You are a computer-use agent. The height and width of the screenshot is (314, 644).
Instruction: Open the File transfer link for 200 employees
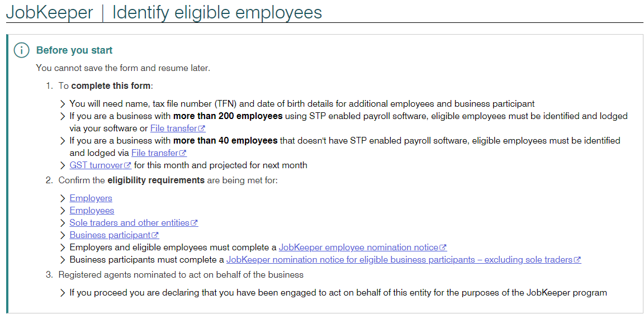178,129
